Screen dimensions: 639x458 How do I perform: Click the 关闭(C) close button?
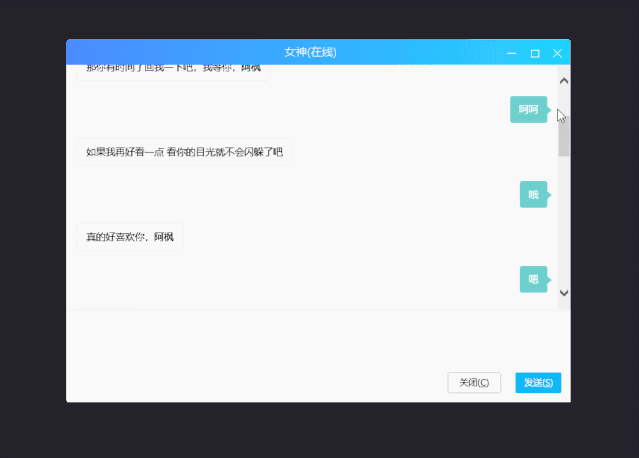(474, 383)
